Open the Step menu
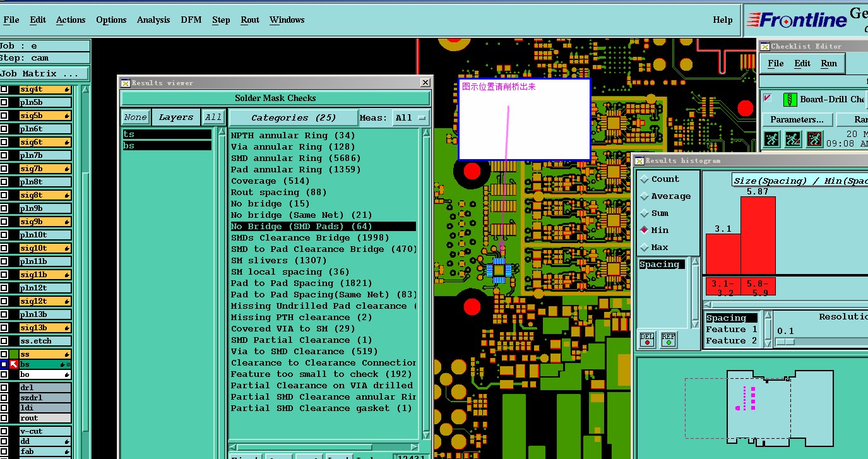The width and height of the screenshot is (868, 459). 221,20
